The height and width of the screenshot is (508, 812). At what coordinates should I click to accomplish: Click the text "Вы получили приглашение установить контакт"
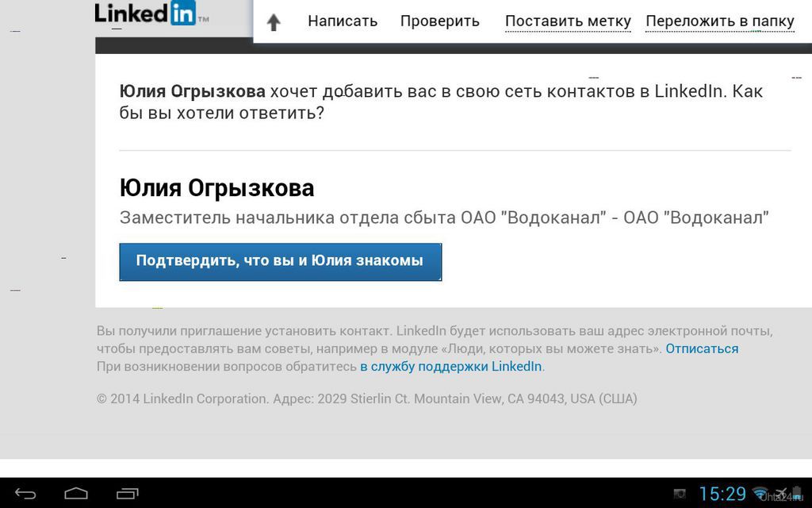(244, 331)
